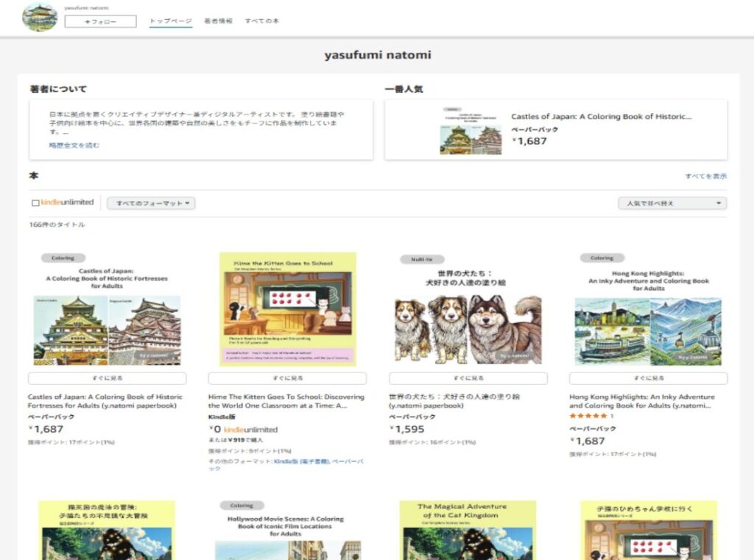Click the author profile avatar image
Screen dimensions: 754x560
pyautogui.click(x=40, y=18)
